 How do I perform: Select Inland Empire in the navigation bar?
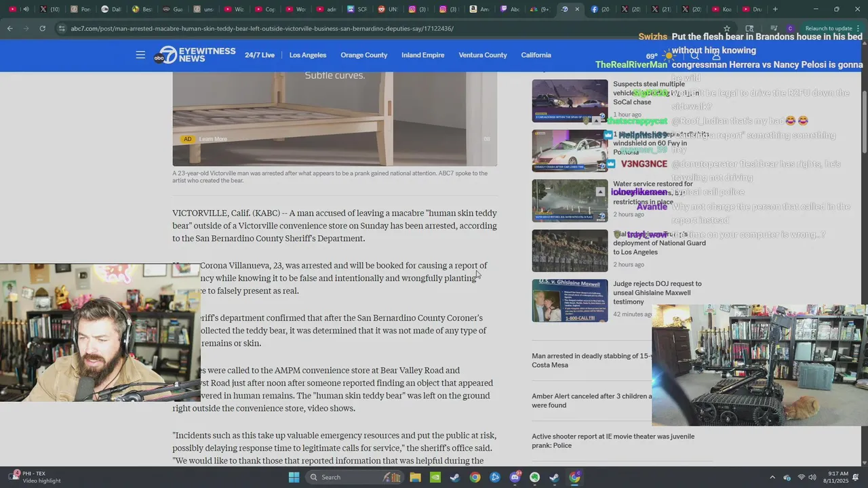coord(423,55)
